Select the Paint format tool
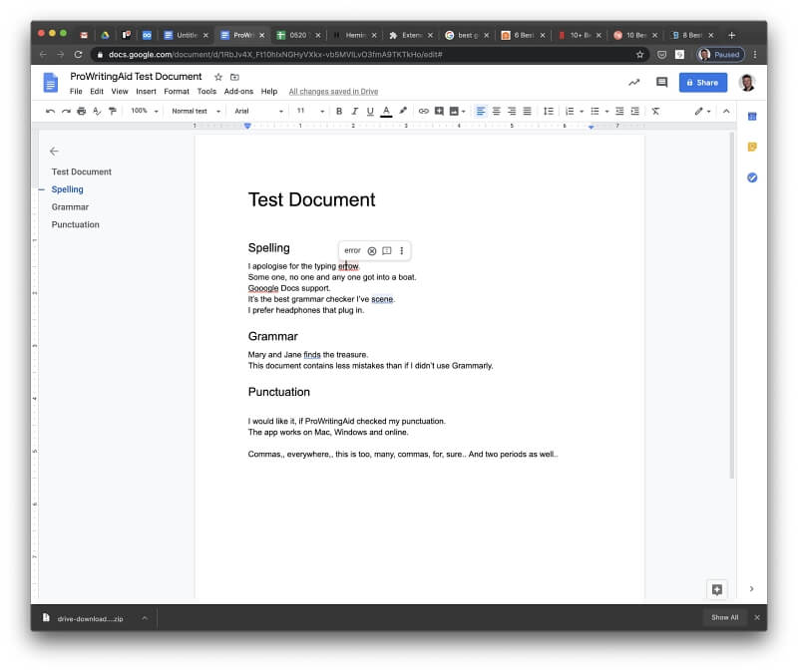This screenshot has height=672, width=798. coord(113,111)
